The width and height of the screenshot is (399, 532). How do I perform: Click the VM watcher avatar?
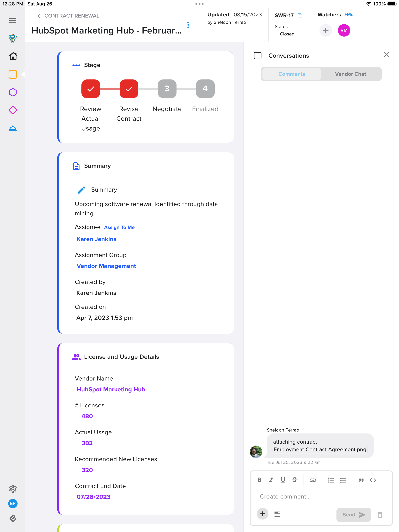point(344,30)
